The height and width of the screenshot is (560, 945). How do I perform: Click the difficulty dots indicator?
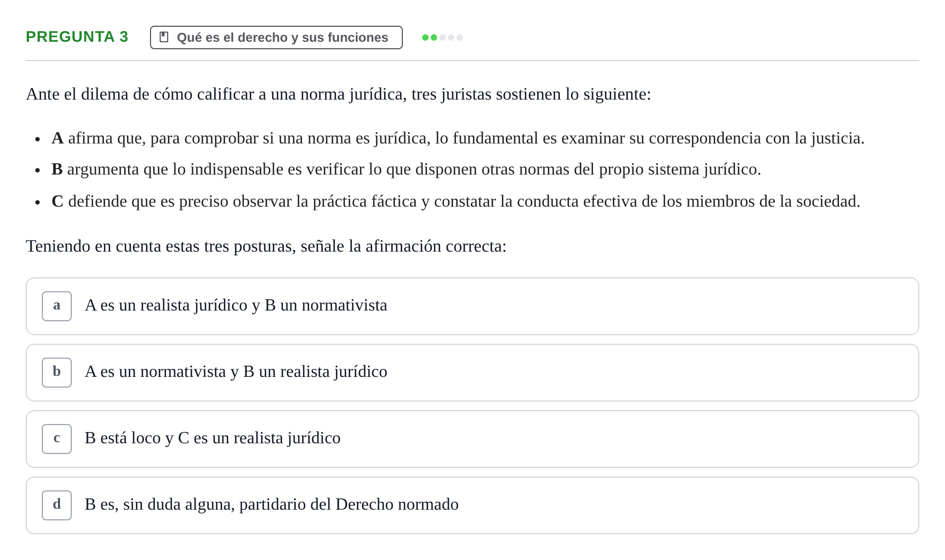click(x=442, y=37)
